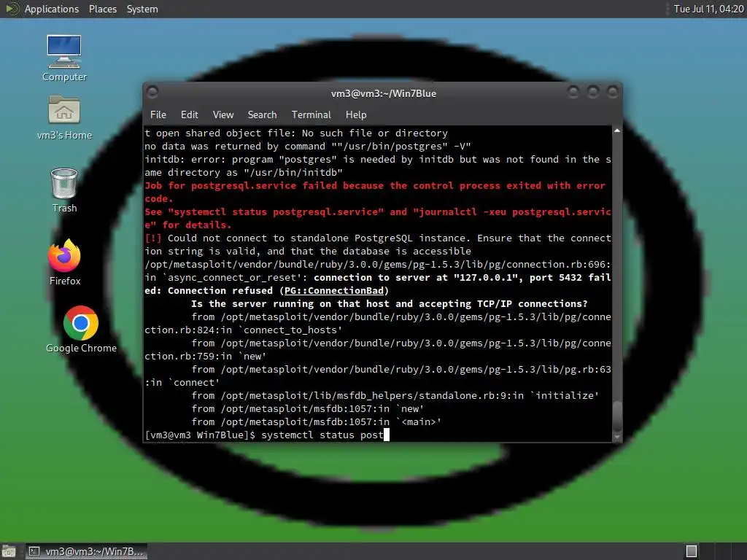Click the terminal window menu button at title bar left
The height and width of the screenshot is (560, 747).
(152, 91)
